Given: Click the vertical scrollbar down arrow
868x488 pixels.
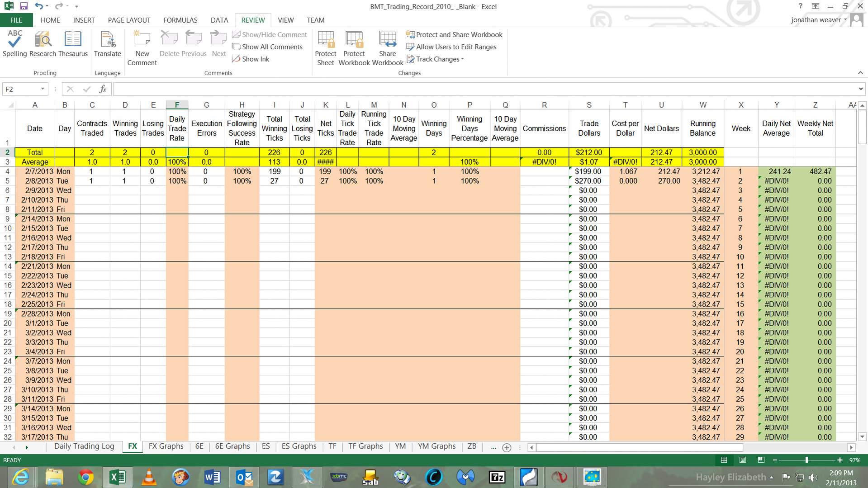Looking at the screenshot, I should pyautogui.click(x=862, y=437).
